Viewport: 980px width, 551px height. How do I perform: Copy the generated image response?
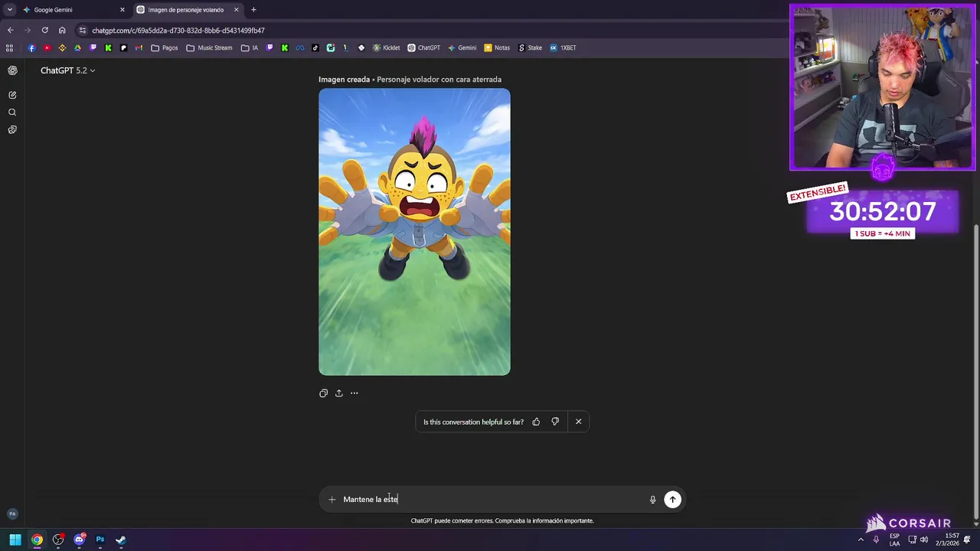coord(323,393)
